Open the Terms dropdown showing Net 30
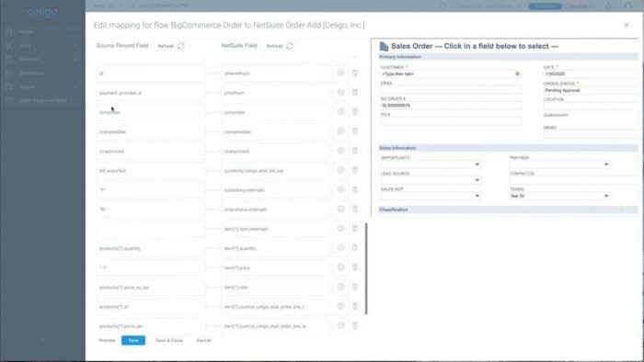The width and height of the screenshot is (644, 362). [x=559, y=196]
